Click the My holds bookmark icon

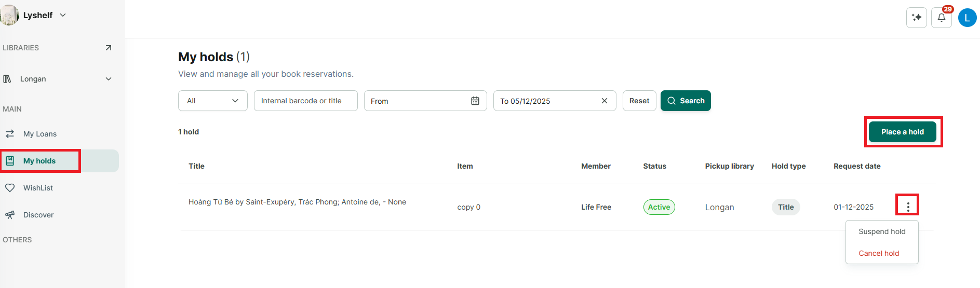click(x=10, y=161)
